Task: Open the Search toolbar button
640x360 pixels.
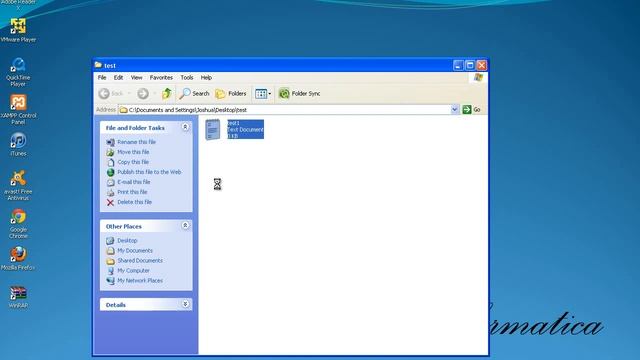Action: [194, 93]
